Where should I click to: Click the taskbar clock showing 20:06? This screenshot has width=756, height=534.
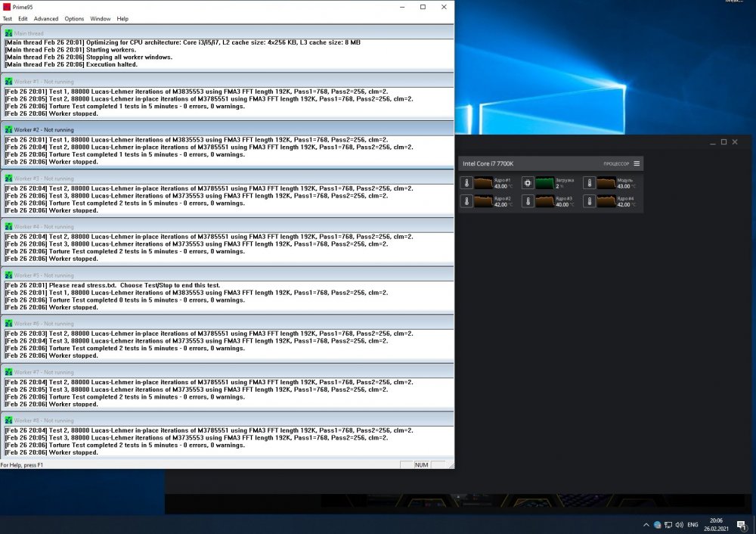tap(715, 524)
